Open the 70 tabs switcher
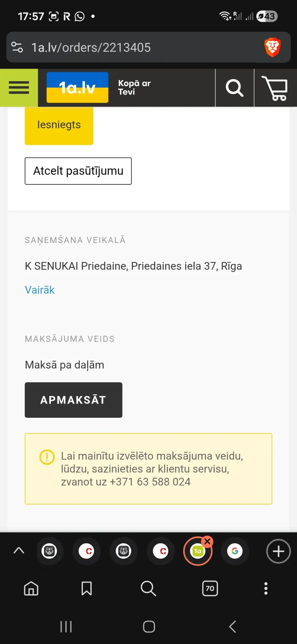The height and width of the screenshot is (644, 297). coord(210,588)
